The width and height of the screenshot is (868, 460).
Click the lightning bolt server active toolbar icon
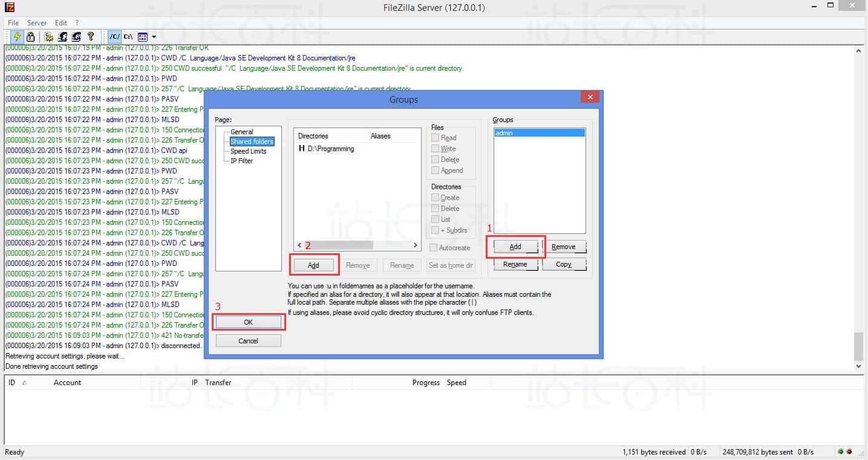point(17,37)
